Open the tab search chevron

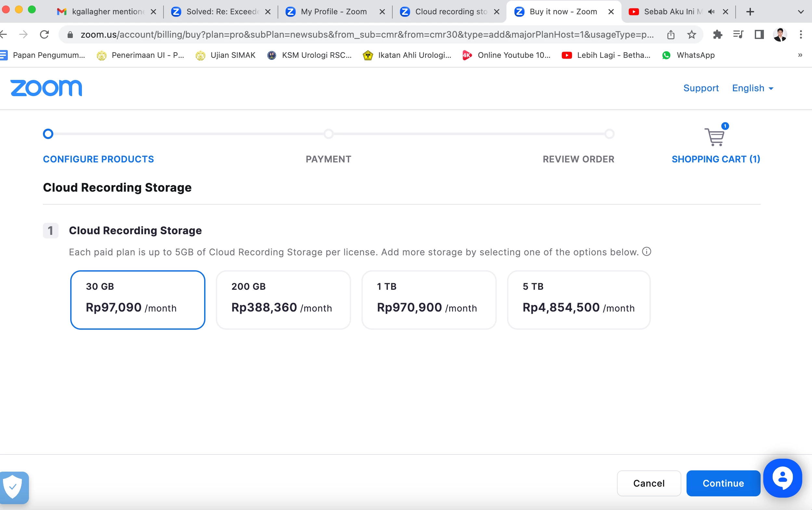(801, 12)
